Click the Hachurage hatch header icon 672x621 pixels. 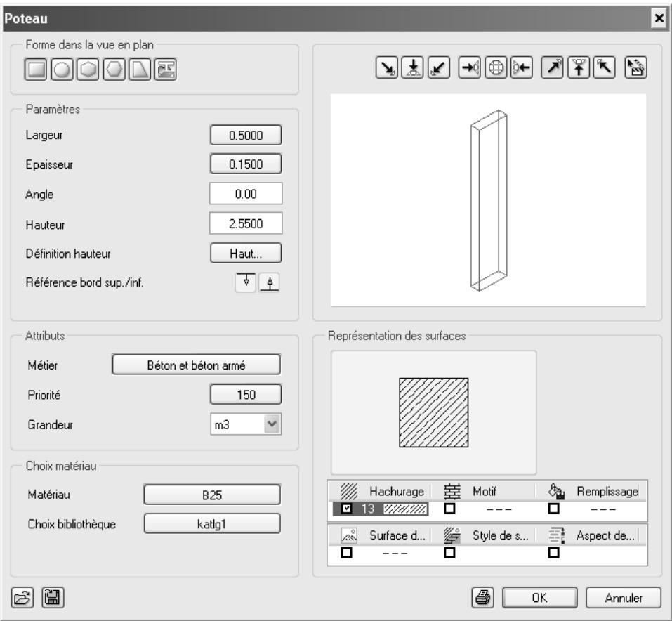click(349, 492)
